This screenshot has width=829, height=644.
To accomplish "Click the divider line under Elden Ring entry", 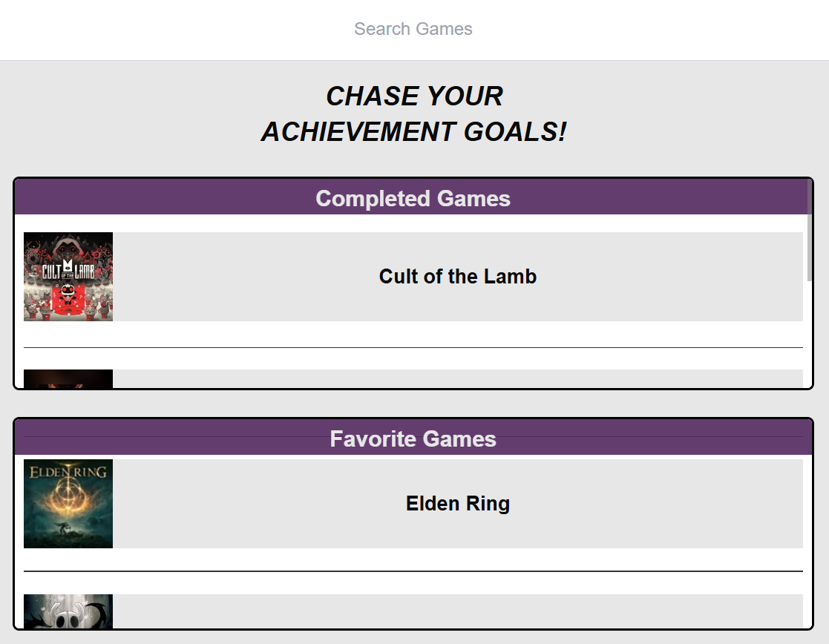I will click(413, 571).
